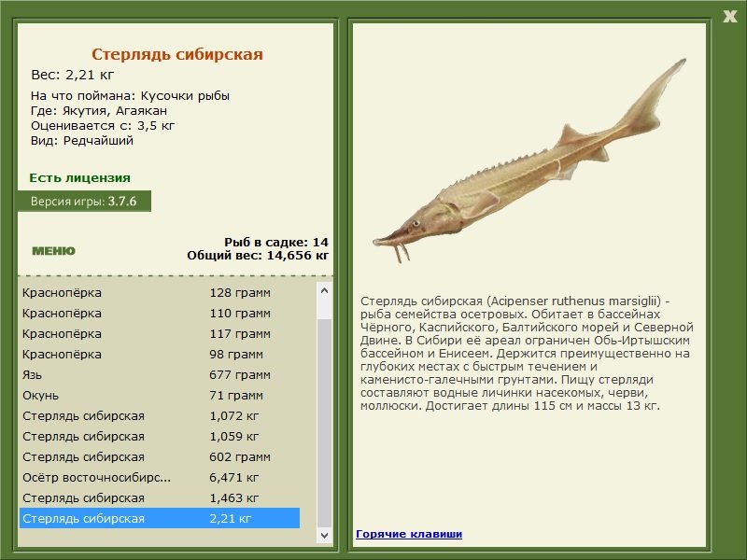Select the Стерлядь сибирская 1,463 кг row
The width and height of the screenshot is (747, 560).
(x=160, y=497)
